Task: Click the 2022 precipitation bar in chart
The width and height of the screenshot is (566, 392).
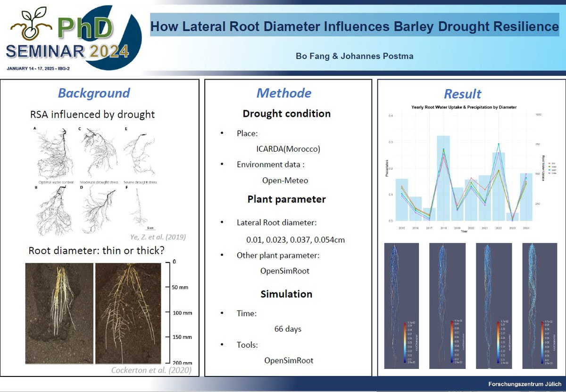Action: click(x=499, y=186)
